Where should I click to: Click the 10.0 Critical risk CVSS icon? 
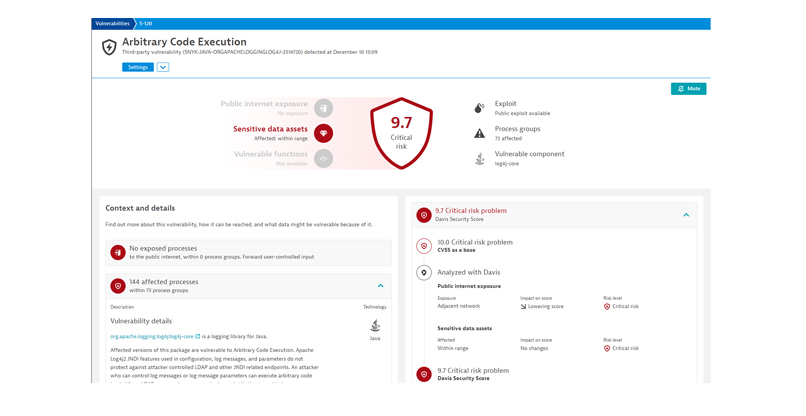[424, 245]
